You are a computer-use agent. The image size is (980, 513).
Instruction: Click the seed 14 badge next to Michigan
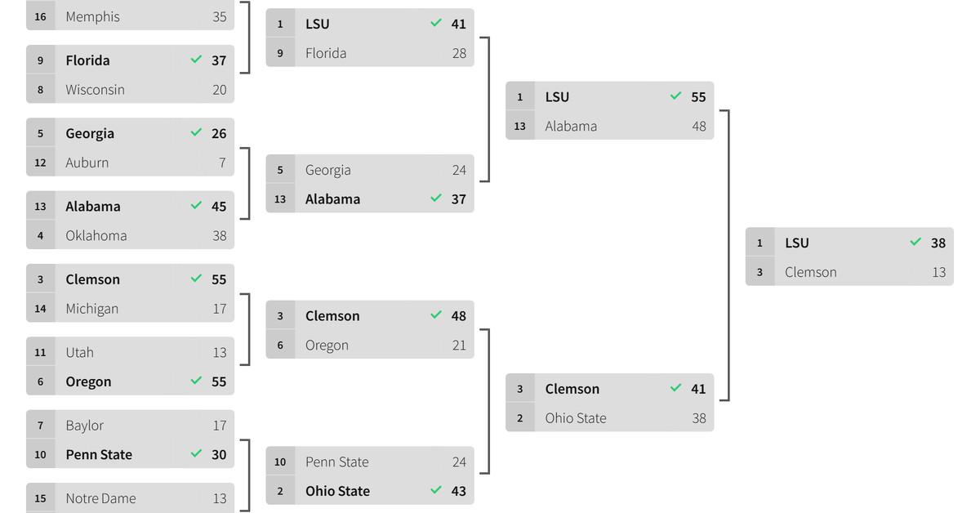(x=40, y=309)
